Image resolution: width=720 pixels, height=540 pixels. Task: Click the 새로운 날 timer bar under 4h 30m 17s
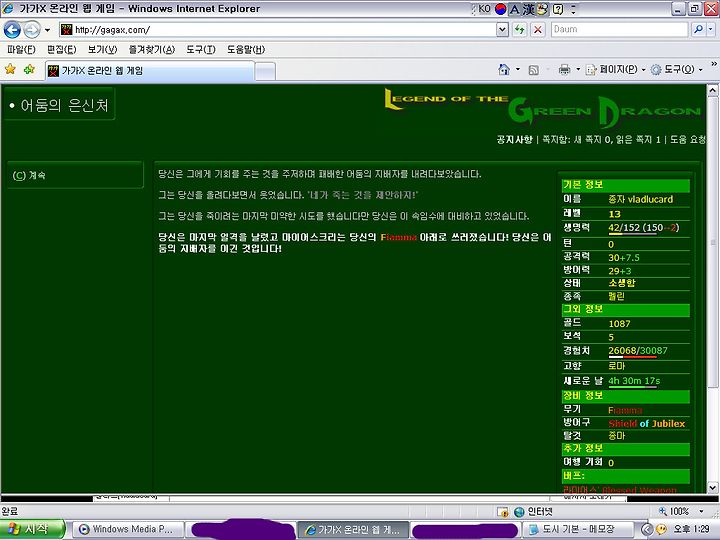click(x=632, y=387)
